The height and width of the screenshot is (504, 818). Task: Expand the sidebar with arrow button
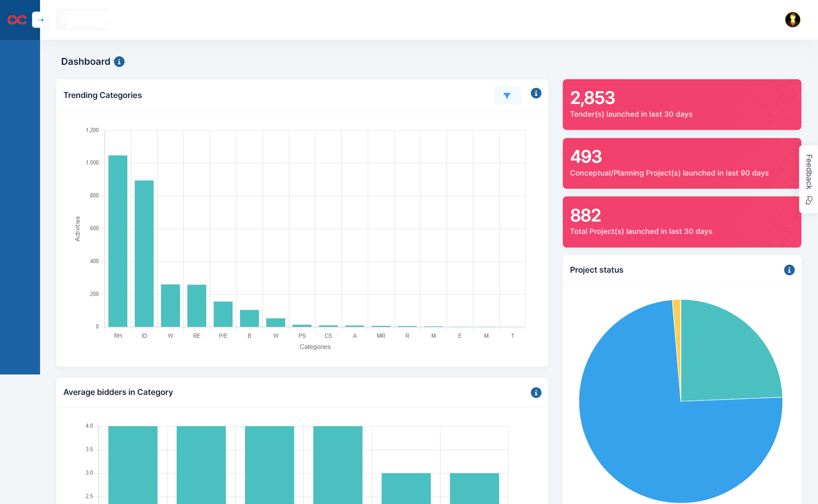tap(40, 20)
